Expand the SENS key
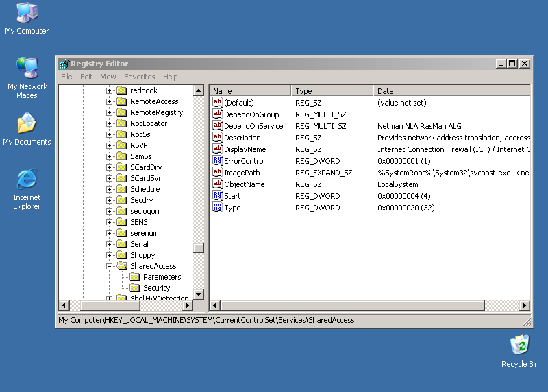This screenshot has width=548, height=392. click(x=109, y=222)
